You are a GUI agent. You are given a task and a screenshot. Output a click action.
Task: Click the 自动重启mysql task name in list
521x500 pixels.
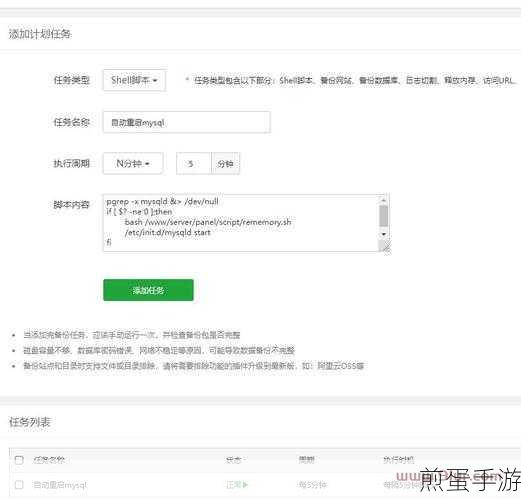[x=60, y=484]
